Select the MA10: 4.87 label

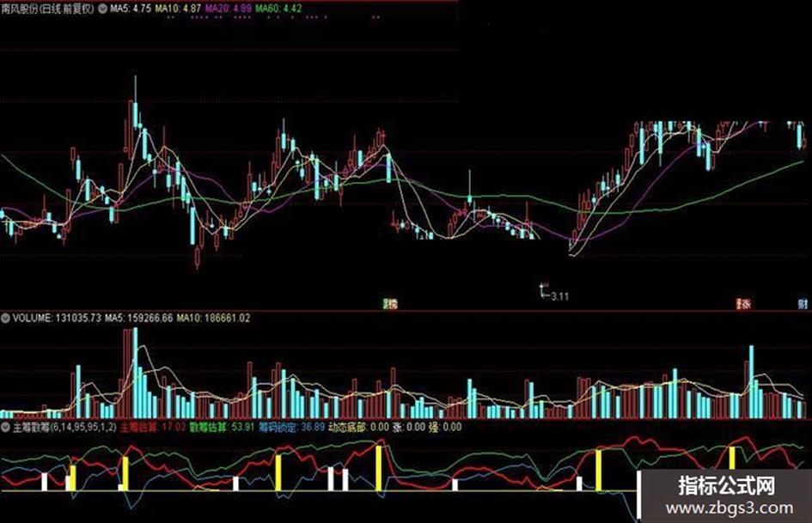pos(178,9)
